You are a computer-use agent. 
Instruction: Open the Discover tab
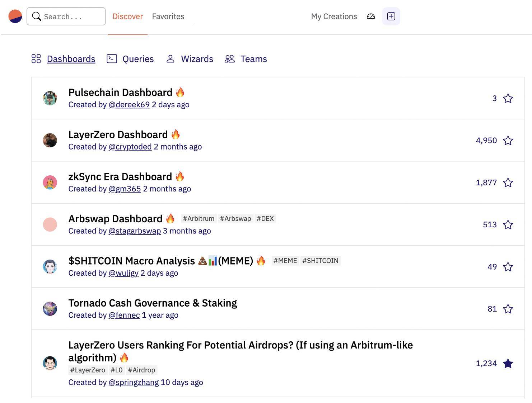coord(127,16)
